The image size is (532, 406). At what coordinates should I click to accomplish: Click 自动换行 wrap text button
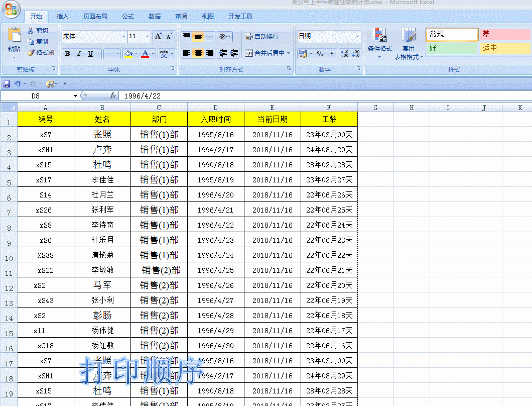click(262, 36)
